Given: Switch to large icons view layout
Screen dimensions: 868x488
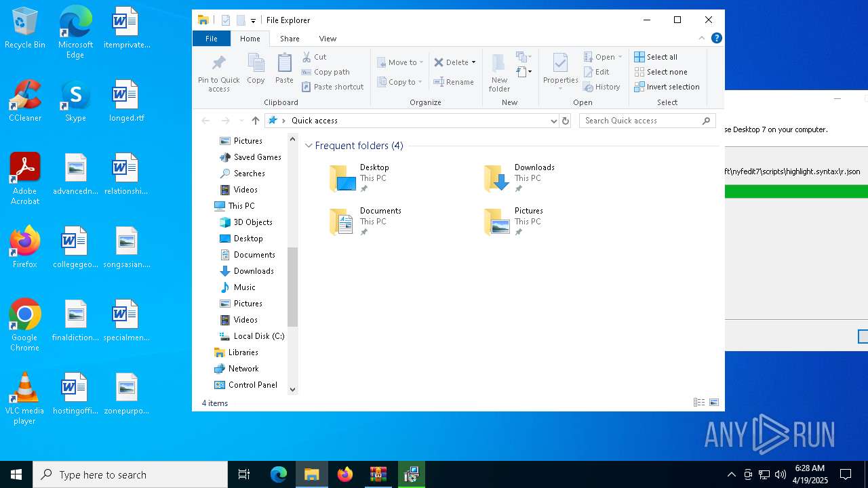Looking at the screenshot, I should 714,403.
